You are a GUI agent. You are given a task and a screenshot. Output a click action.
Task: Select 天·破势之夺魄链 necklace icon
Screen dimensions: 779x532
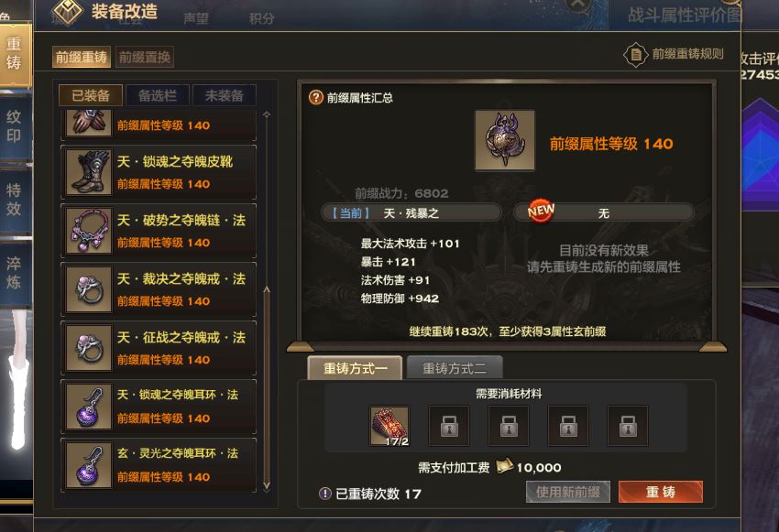pyautogui.click(x=89, y=231)
